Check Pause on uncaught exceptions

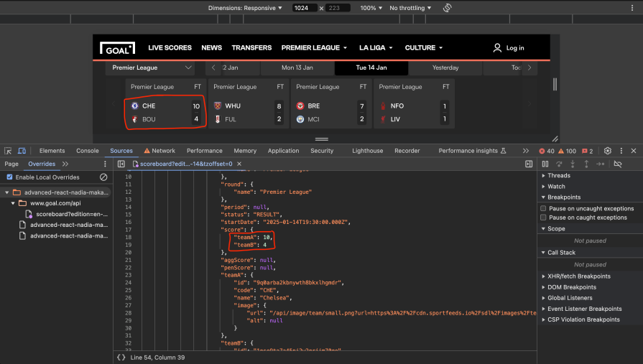(x=544, y=208)
